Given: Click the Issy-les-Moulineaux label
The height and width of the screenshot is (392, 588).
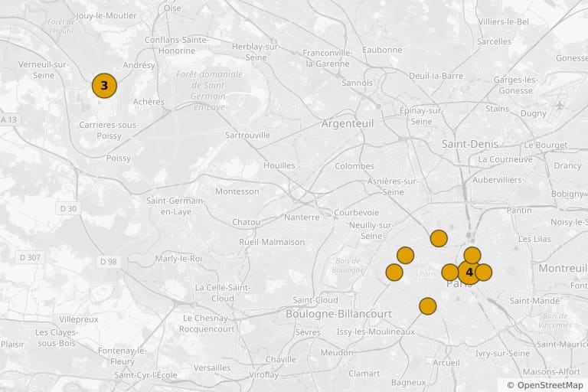Looking at the screenshot, I should pos(376,332).
